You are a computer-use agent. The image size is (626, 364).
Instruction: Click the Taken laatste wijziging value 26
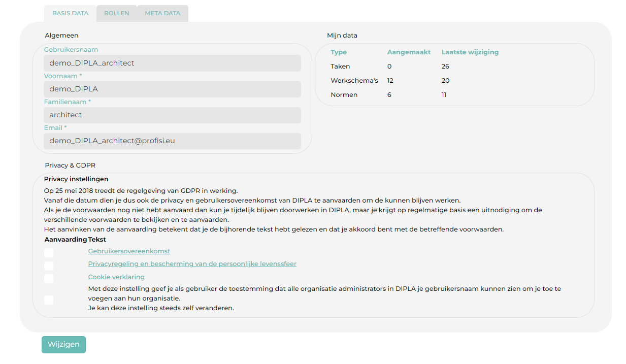[445, 67]
